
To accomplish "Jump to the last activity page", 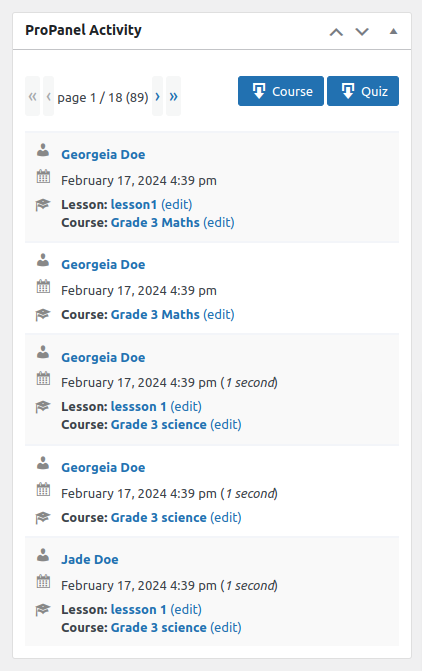I will click(173, 96).
